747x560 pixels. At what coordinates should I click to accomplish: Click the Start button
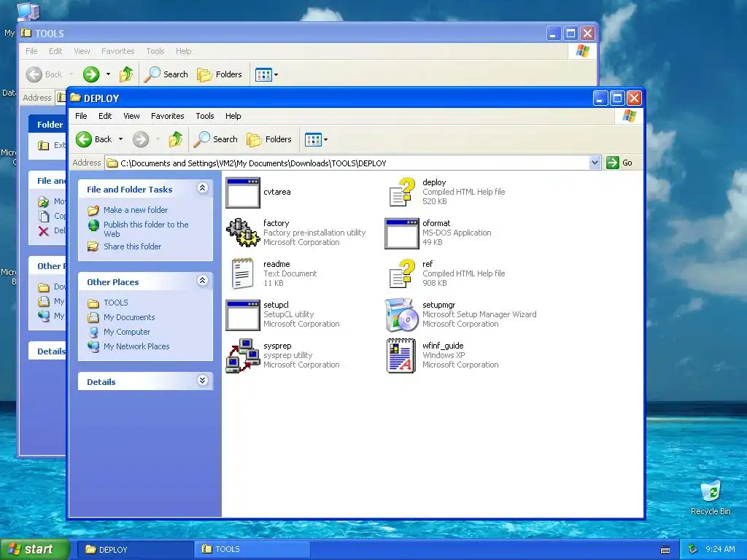[x=34, y=549]
